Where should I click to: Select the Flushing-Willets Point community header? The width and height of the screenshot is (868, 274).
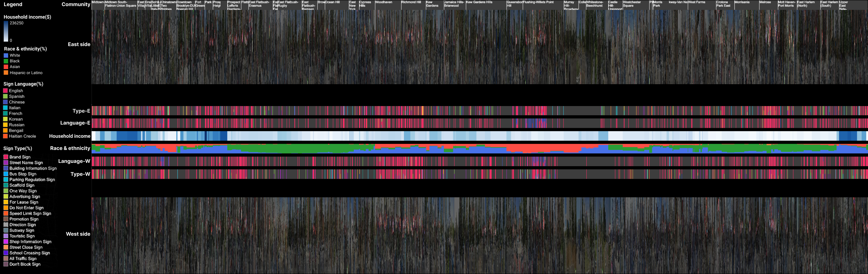click(x=543, y=5)
